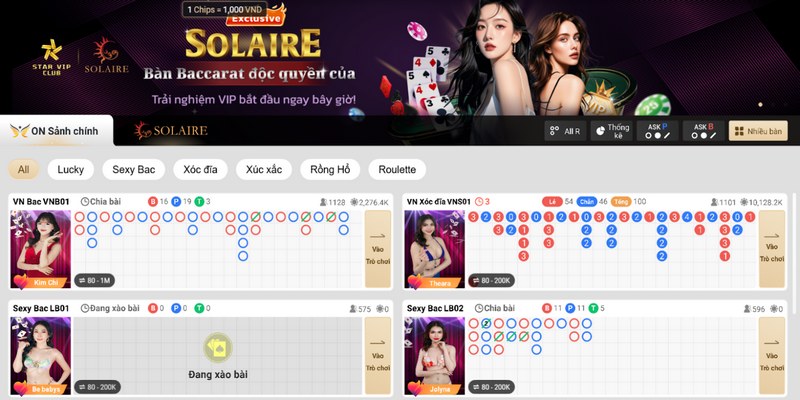Click heart icon on Be babys table
Image resolution: width=800 pixels, height=400 pixels.
20,388
